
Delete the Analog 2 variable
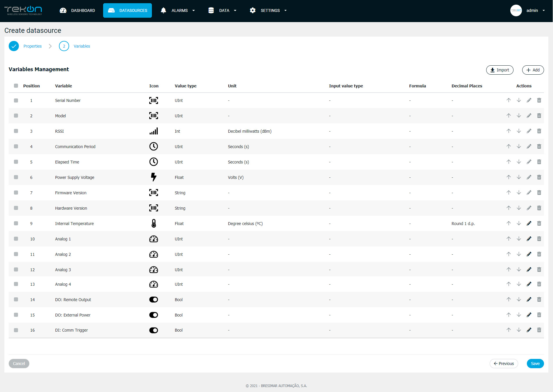[x=539, y=254]
